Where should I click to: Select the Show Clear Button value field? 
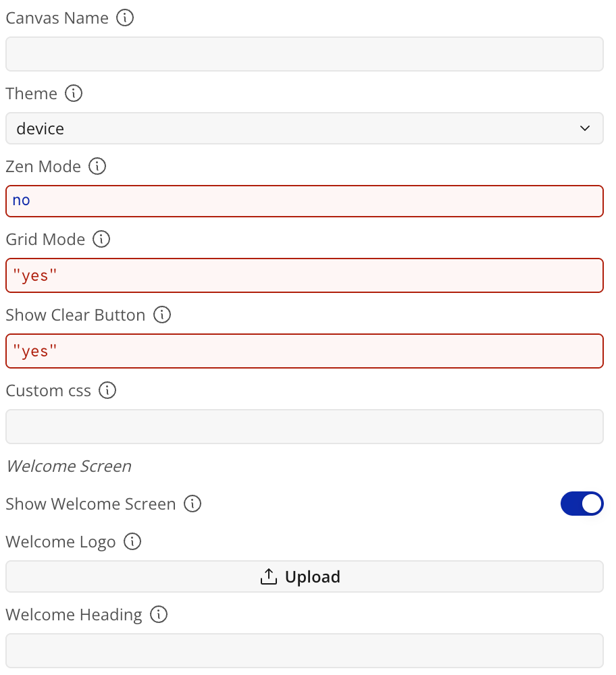(x=305, y=351)
